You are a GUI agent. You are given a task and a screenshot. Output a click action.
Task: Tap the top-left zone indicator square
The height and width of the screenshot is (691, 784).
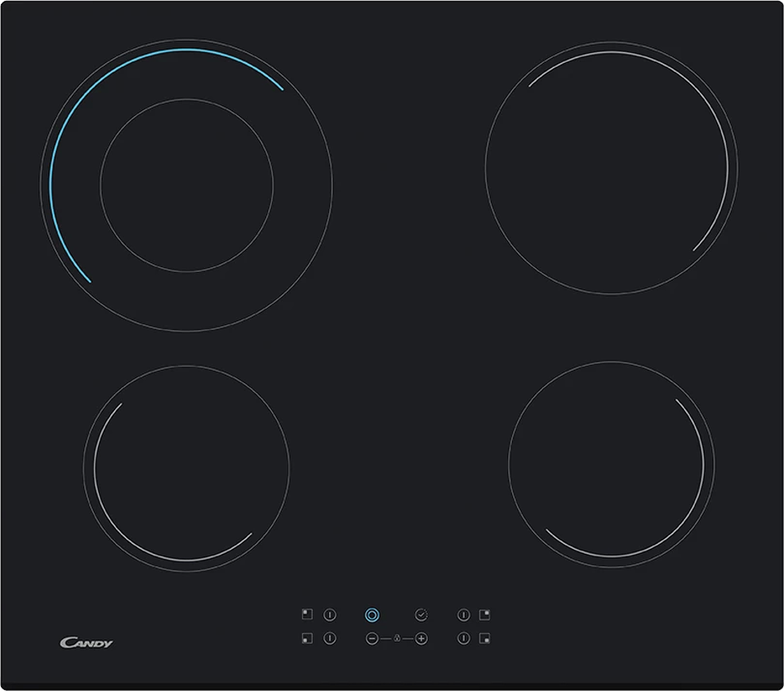(x=307, y=614)
